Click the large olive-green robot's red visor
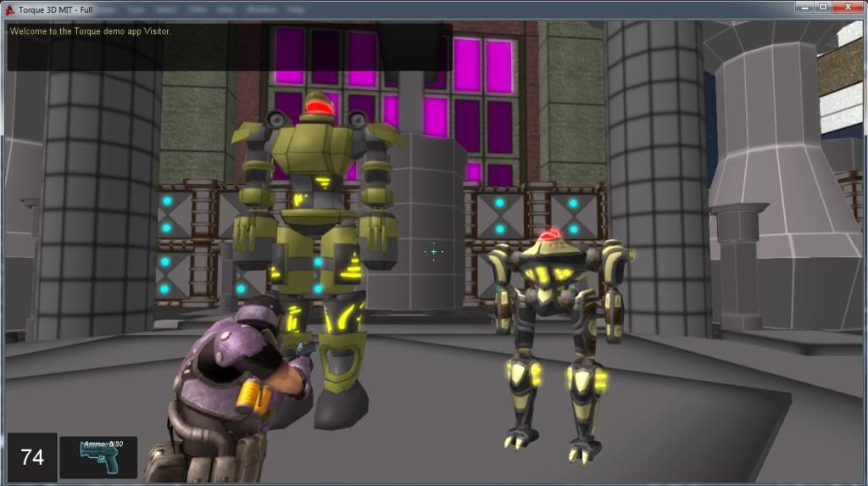This screenshot has width=868, height=486. point(318,108)
